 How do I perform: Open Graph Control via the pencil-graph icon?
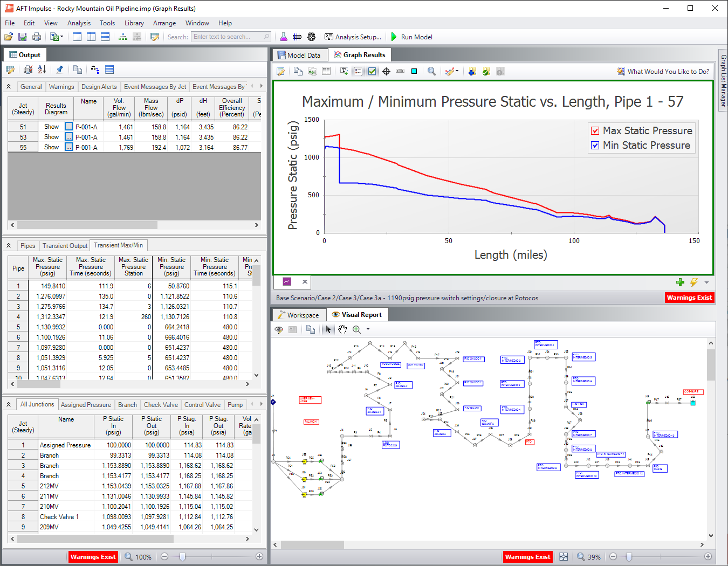280,71
